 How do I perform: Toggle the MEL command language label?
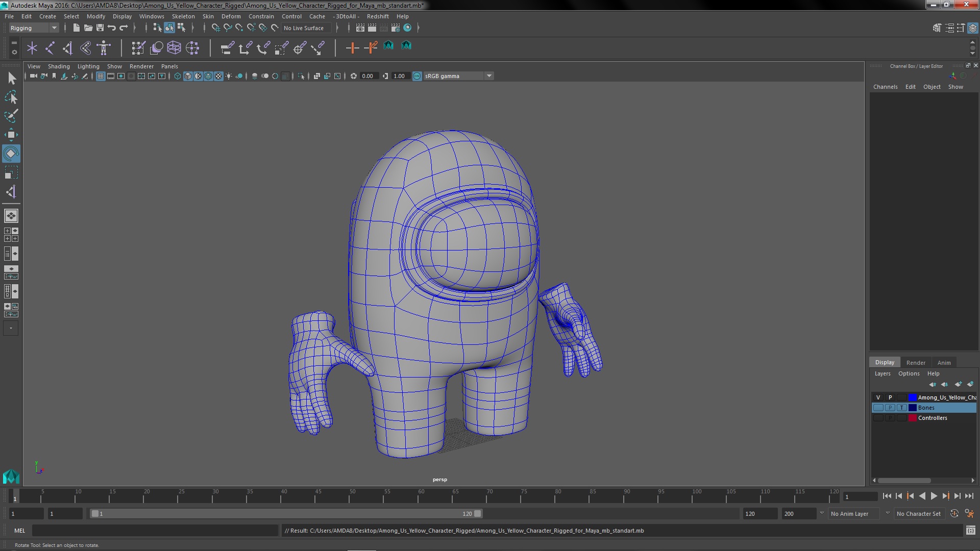click(x=19, y=531)
